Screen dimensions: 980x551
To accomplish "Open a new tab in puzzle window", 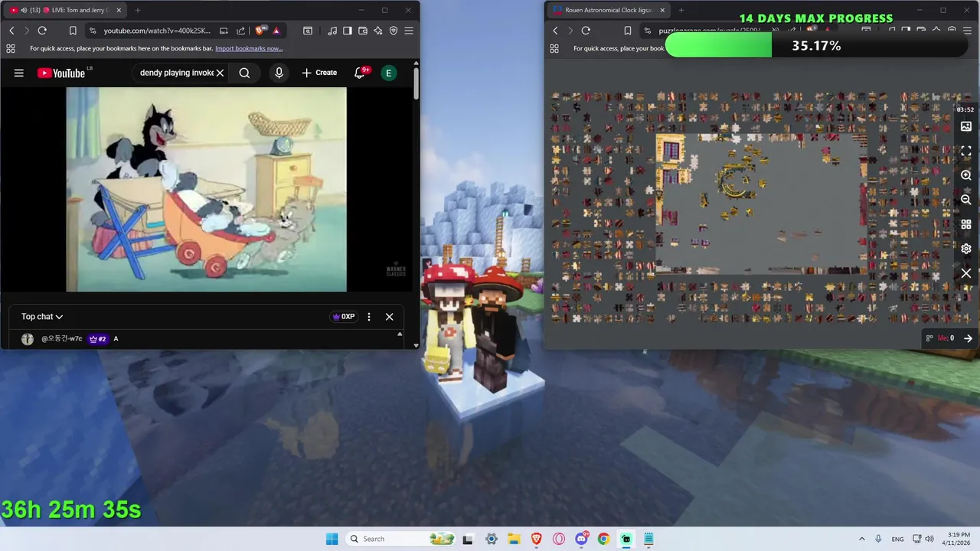I will pyautogui.click(x=681, y=10).
